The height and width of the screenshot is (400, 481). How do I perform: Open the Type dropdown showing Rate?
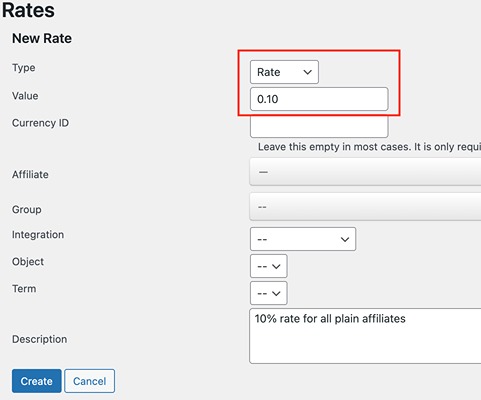pos(284,72)
